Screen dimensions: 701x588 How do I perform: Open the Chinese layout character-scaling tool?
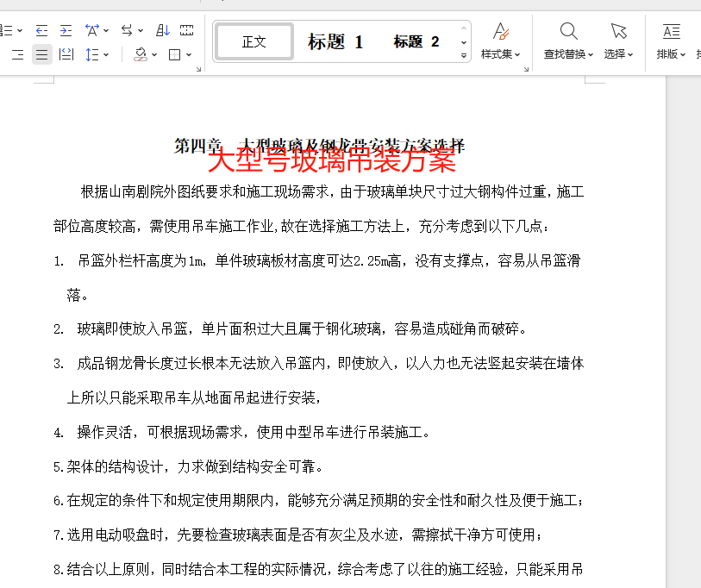coord(92,30)
